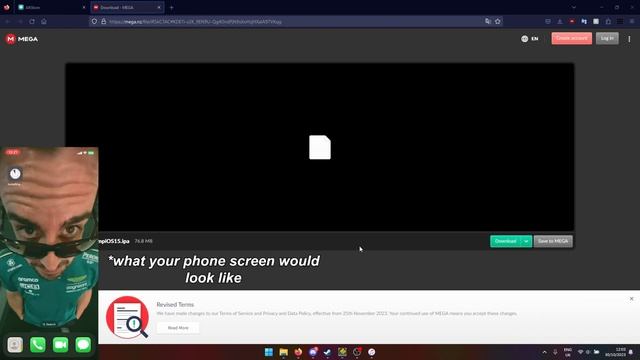Viewport: 640px width, 360px height.
Task: Click the Log in button
Action: (607, 38)
